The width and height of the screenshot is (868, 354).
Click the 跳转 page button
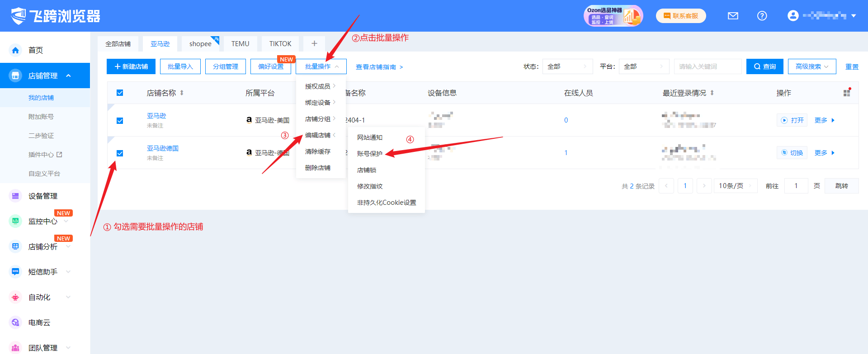pyautogui.click(x=841, y=186)
